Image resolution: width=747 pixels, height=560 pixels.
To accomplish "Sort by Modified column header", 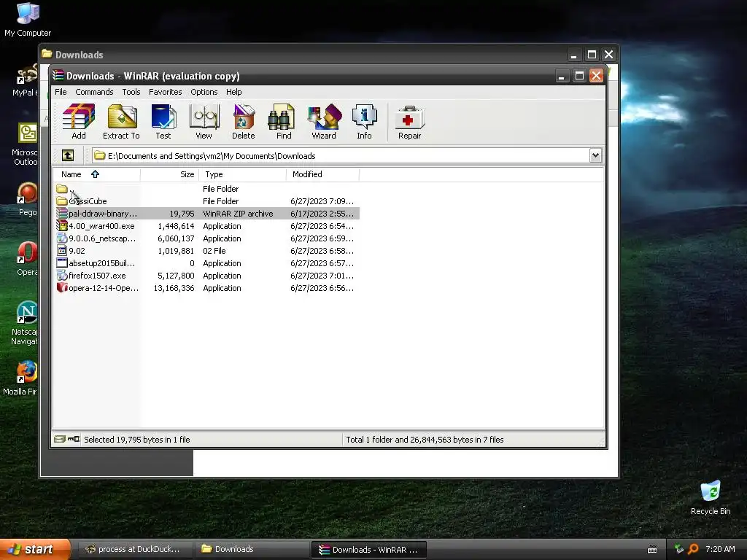I will pos(322,174).
